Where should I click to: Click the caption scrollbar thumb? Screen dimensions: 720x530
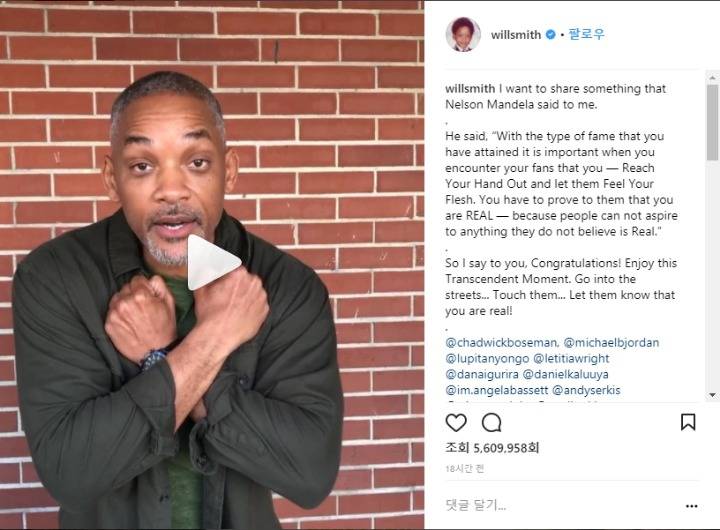(712, 122)
